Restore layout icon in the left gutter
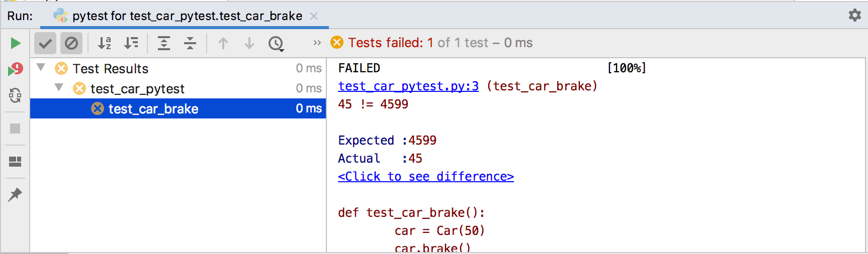868x254 pixels. coord(16,161)
